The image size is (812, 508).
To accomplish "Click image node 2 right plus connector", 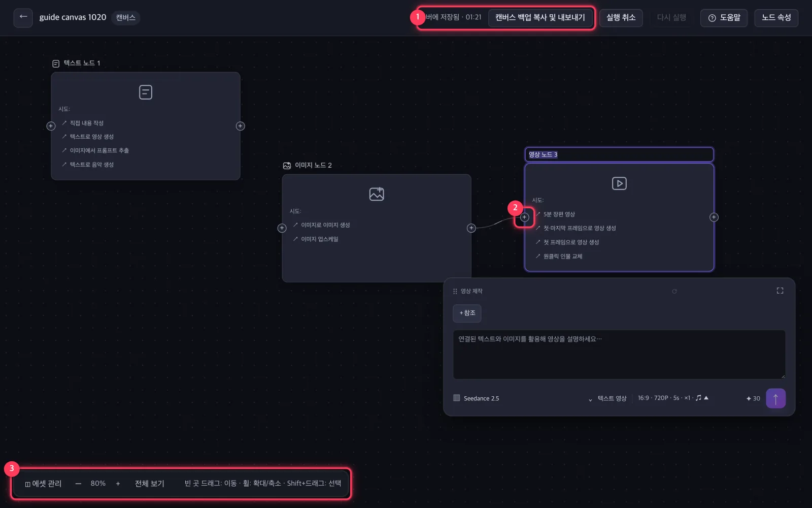I will click(x=471, y=228).
